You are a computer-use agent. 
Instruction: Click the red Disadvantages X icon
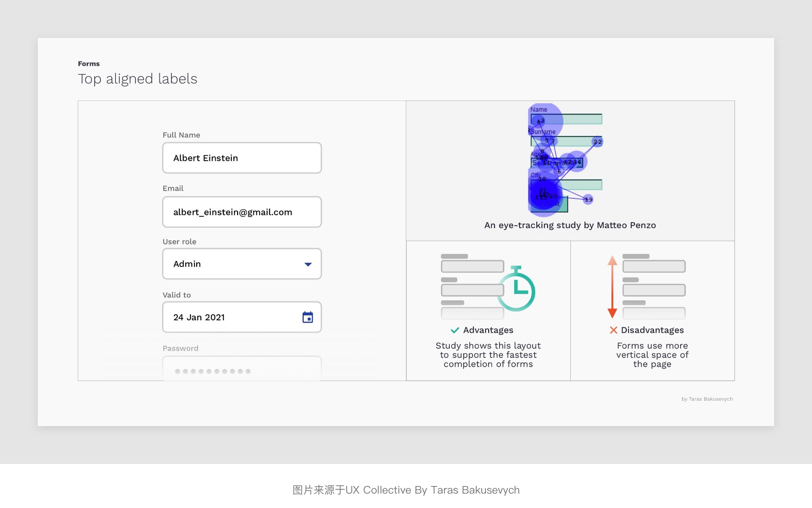coord(613,330)
